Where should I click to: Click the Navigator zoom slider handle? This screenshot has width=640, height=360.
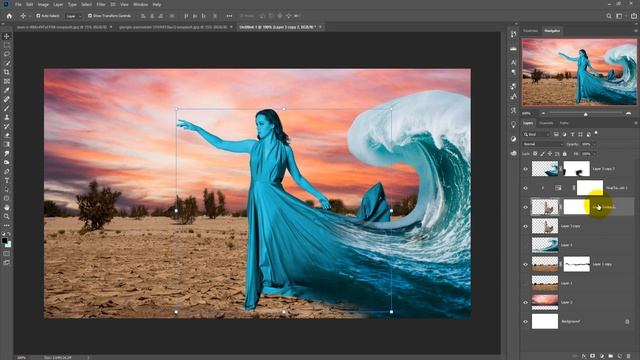pyautogui.click(x=585, y=114)
